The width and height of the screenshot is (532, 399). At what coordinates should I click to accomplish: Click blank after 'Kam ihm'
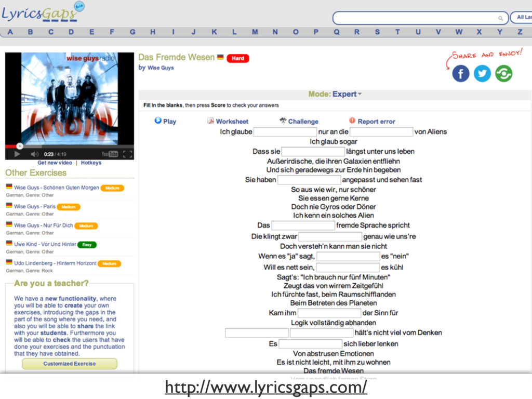coord(329,313)
